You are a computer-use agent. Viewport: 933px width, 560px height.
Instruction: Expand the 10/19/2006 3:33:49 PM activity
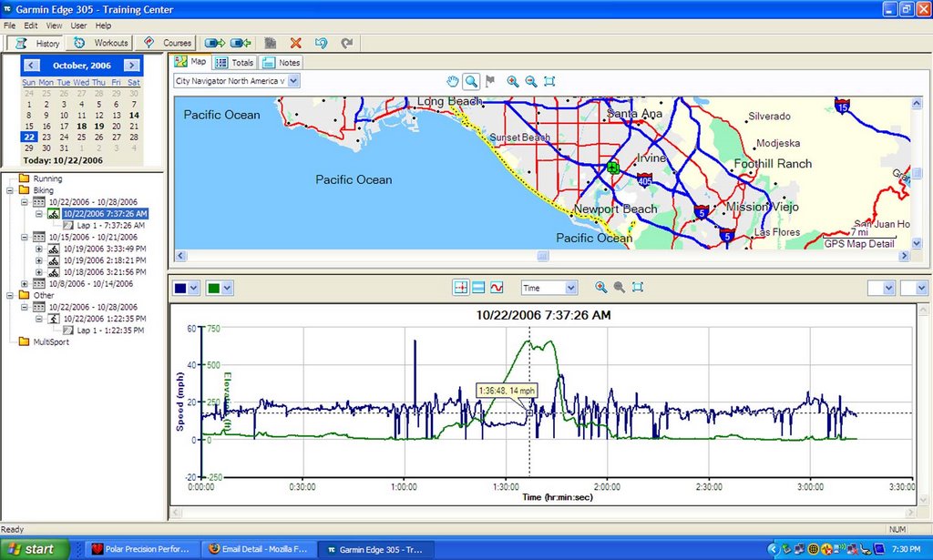pos(38,249)
